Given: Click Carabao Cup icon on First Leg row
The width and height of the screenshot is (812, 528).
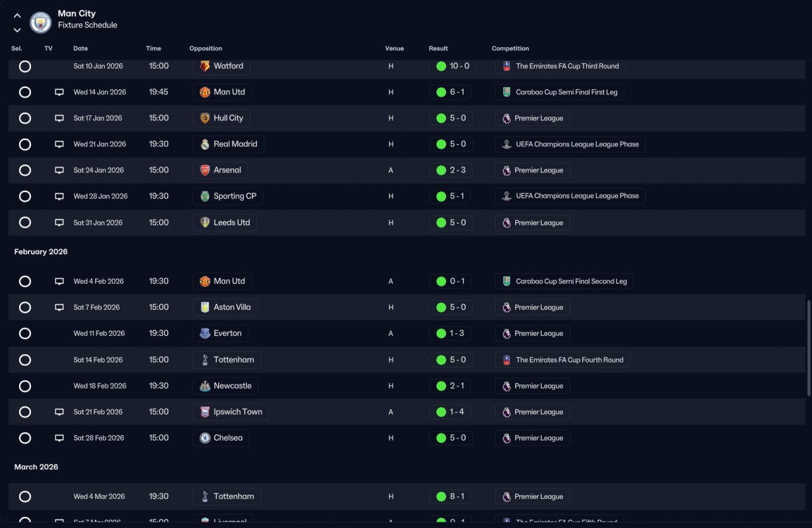Looking at the screenshot, I should click(x=506, y=93).
